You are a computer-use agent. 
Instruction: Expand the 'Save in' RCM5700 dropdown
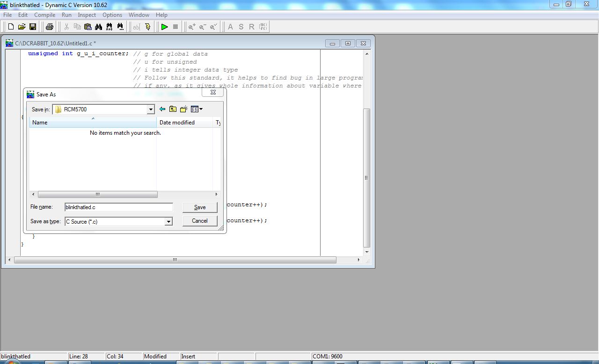151,109
